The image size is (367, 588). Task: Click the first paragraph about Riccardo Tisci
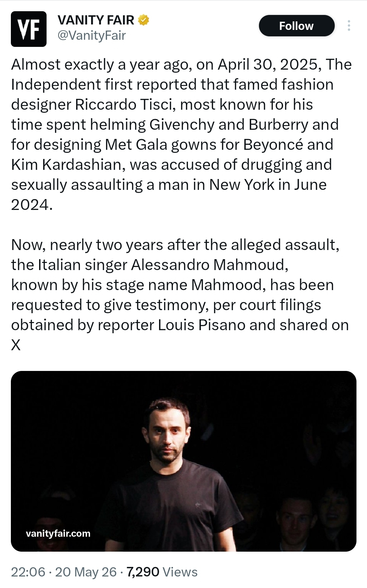point(181,135)
